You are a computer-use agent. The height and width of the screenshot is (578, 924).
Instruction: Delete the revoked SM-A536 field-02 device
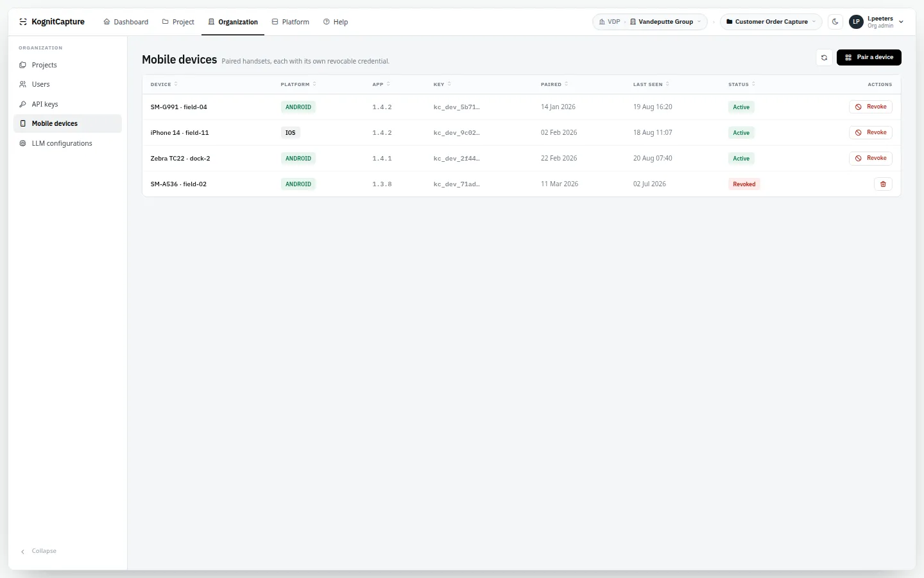(883, 184)
